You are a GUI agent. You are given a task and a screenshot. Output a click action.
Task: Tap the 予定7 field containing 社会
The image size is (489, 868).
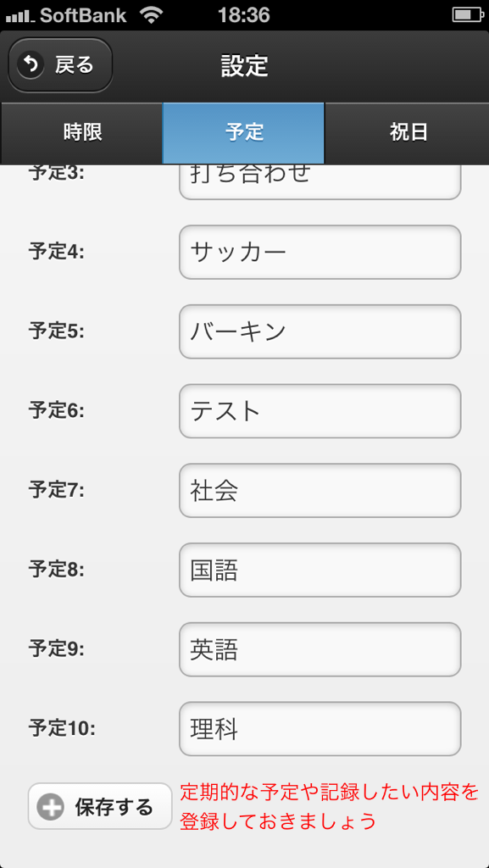point(320,491)
